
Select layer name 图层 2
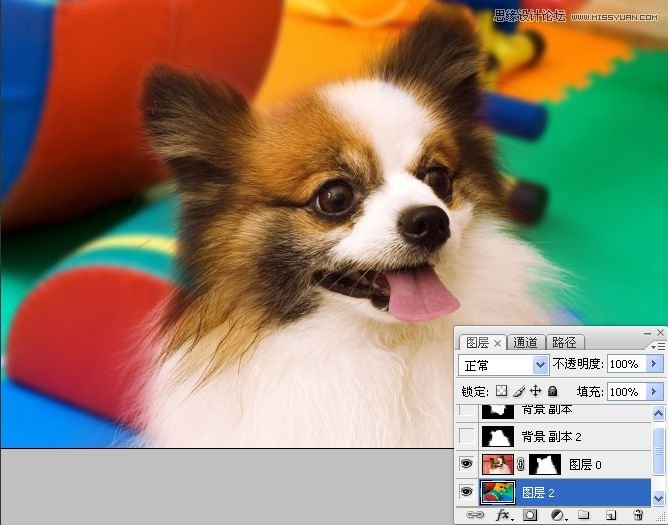tap(538, 493)
